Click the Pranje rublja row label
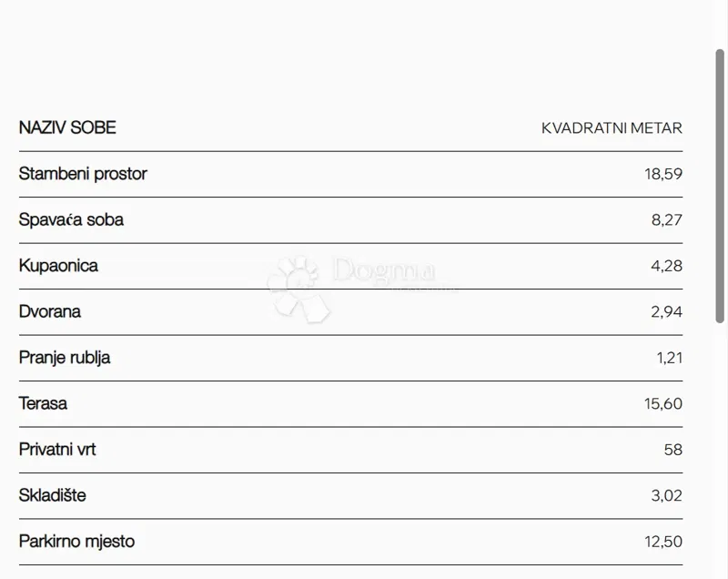The width and height of the screenshot is (728, 579). (65, 358)
